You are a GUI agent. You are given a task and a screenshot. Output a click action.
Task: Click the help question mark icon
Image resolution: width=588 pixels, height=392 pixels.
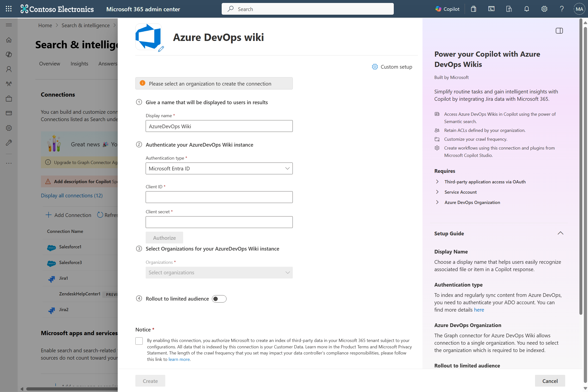pos(562,9)
